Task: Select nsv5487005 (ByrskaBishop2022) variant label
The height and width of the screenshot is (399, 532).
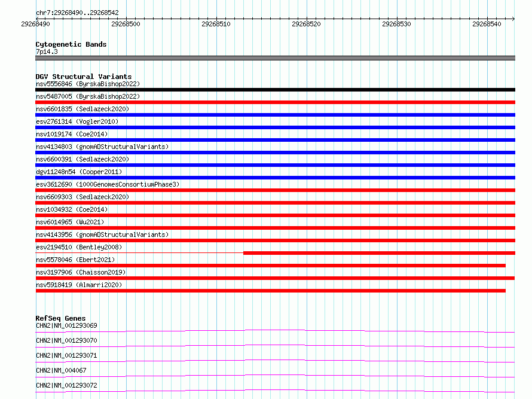Action: (x=88, y=96)
